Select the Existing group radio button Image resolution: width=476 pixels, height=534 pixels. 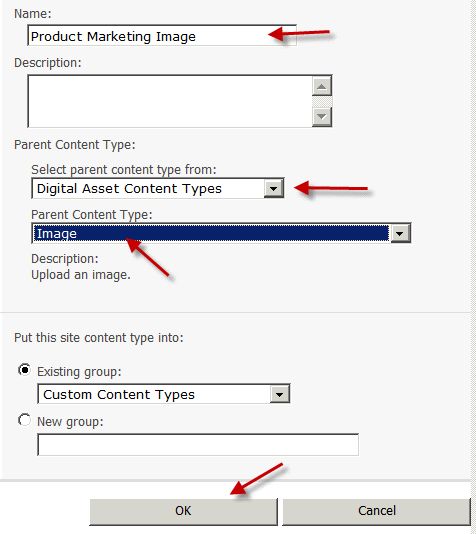pos(25,370)
